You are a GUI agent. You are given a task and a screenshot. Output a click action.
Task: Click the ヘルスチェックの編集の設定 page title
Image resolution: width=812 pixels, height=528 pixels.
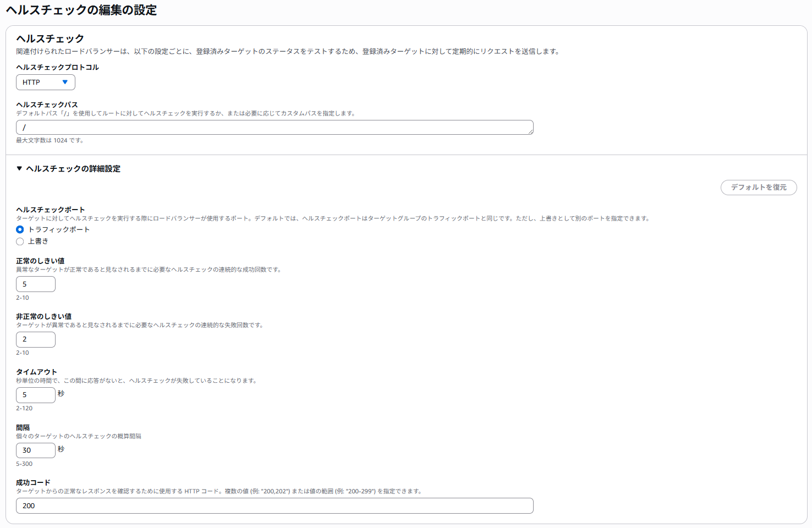point(81,10)
